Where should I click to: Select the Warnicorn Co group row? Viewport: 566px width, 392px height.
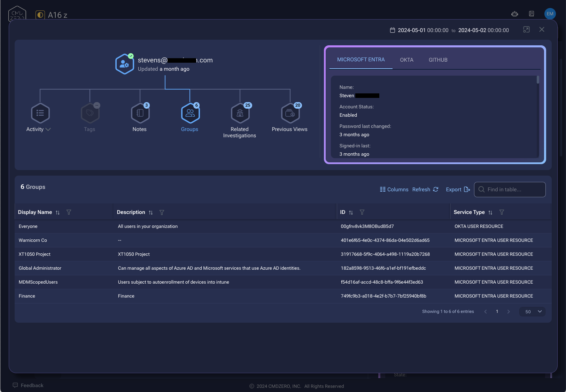pyautogui.click(x=283, y=240)
